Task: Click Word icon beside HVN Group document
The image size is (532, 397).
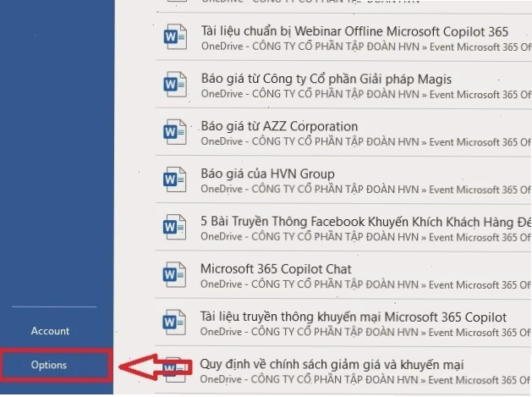Action: click(175, 179)
